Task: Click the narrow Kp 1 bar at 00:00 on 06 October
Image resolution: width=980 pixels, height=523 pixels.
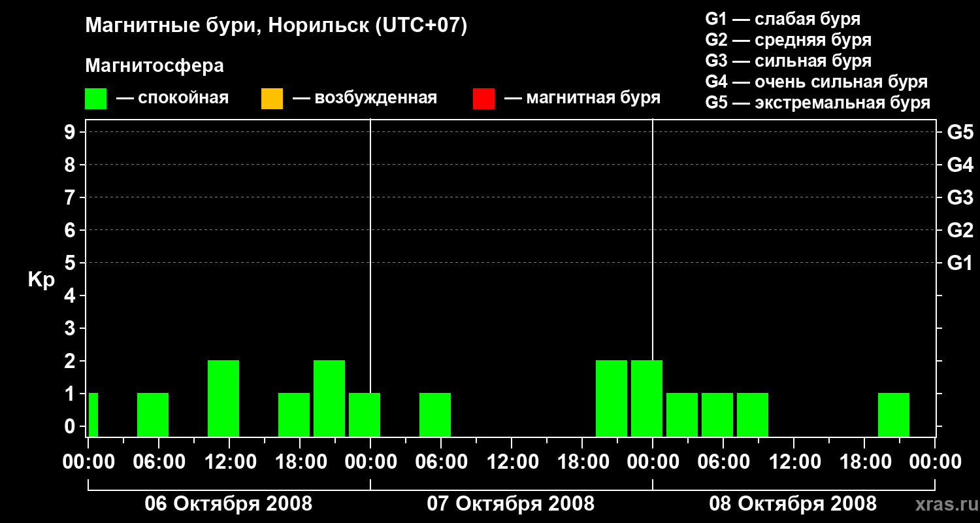Action: [93, 414]
